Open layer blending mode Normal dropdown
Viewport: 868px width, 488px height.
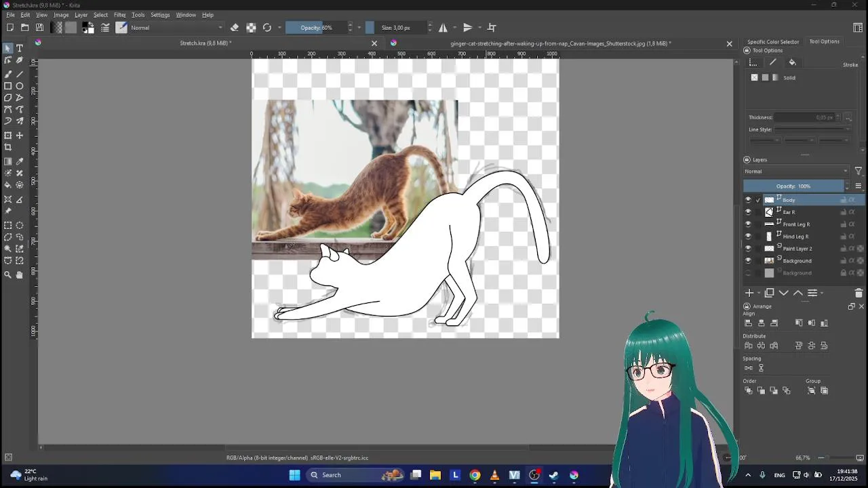[x=796, y=171]
